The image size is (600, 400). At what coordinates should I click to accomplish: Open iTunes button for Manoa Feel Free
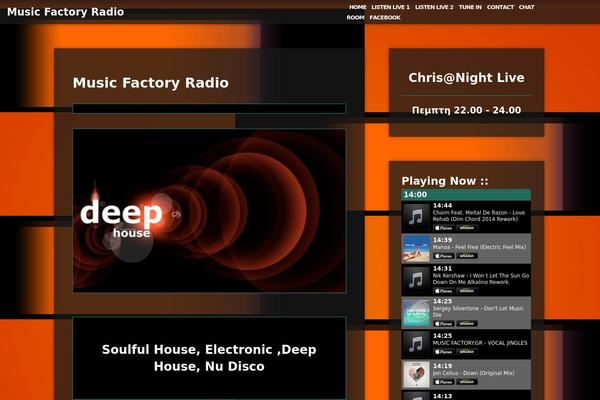pyautogui.click(x=443, y=256)
